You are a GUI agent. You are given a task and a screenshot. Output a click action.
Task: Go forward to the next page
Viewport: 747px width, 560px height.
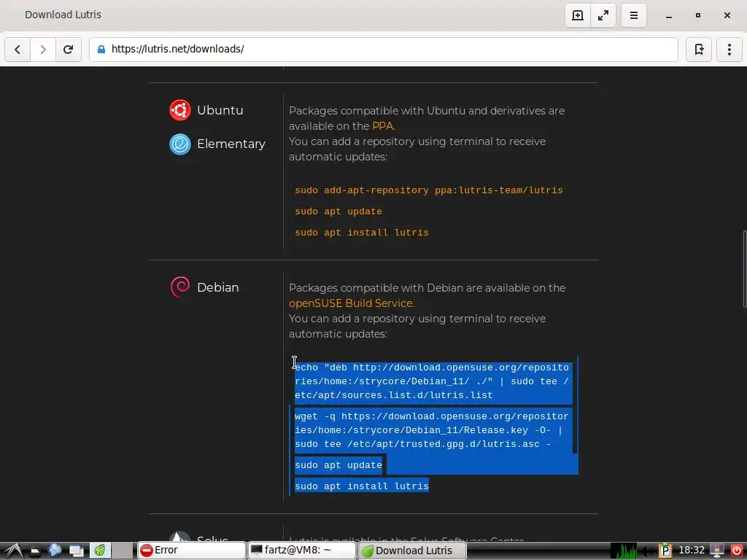point(43,50)
